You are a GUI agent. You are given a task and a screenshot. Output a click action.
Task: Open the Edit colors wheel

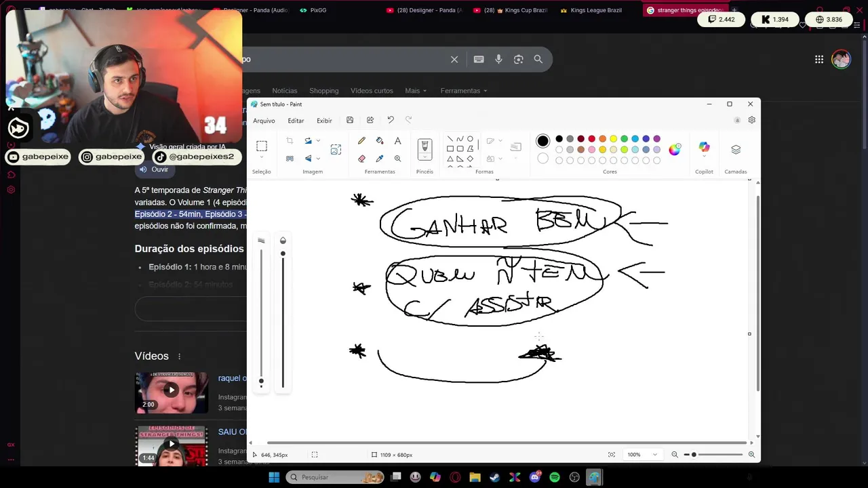coord(674,150)
